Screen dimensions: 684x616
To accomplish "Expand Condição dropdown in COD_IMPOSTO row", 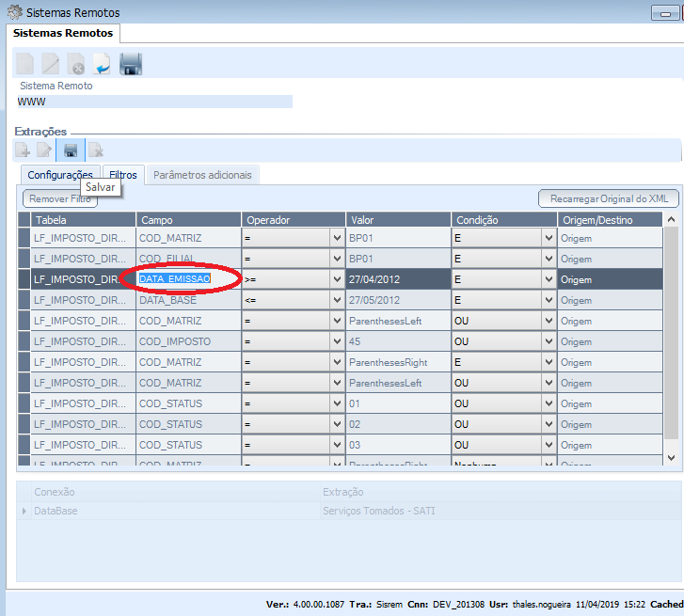I will (x=549, y=341).
